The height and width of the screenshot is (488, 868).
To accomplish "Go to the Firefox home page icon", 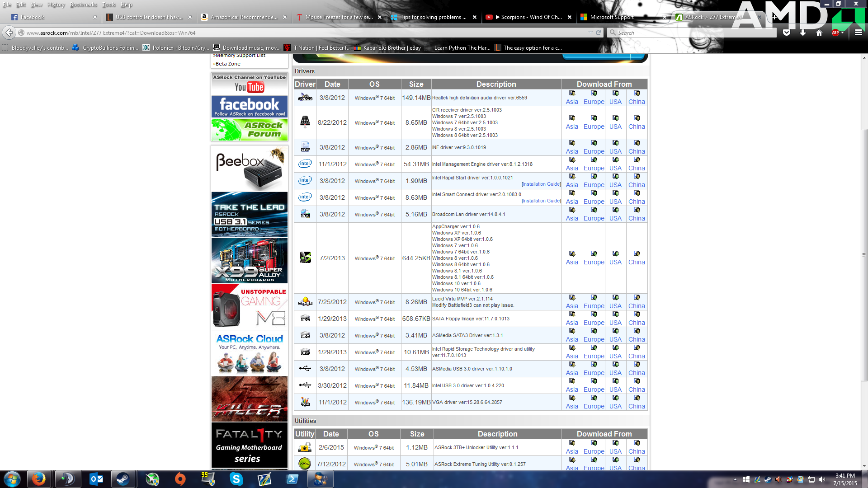I will tap(819, 33).
